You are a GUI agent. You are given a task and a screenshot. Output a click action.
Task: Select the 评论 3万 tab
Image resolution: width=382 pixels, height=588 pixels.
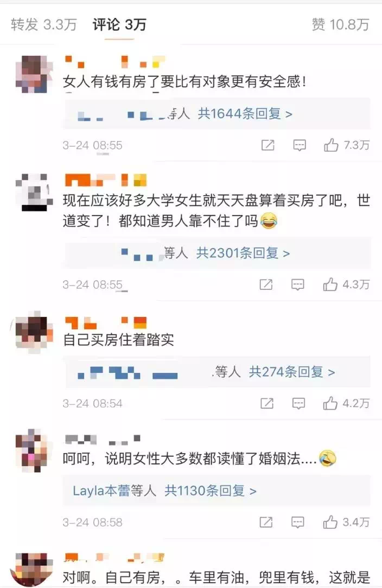pyautogui.click(x=119, y=25)
